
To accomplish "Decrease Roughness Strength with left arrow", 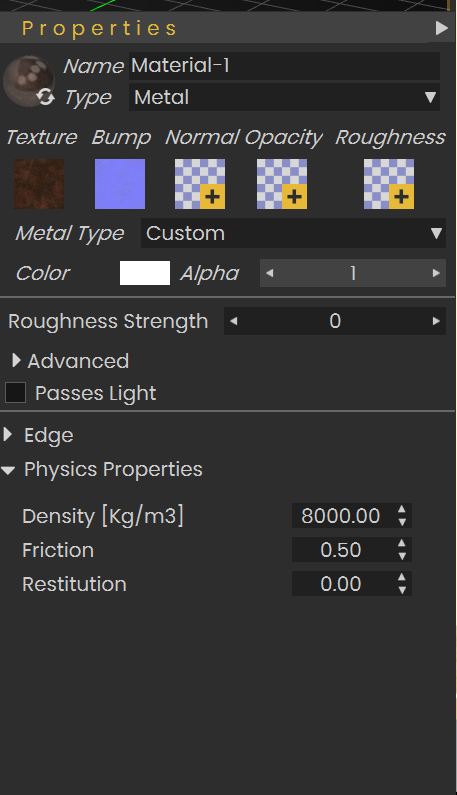I will click(x=233, y=321).
